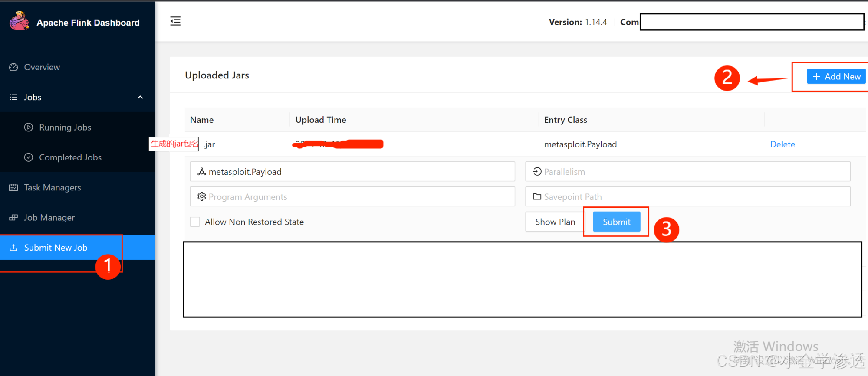The image size is (868, 376).
Task: Click the Upload Time column header
Action: (321, 120)
